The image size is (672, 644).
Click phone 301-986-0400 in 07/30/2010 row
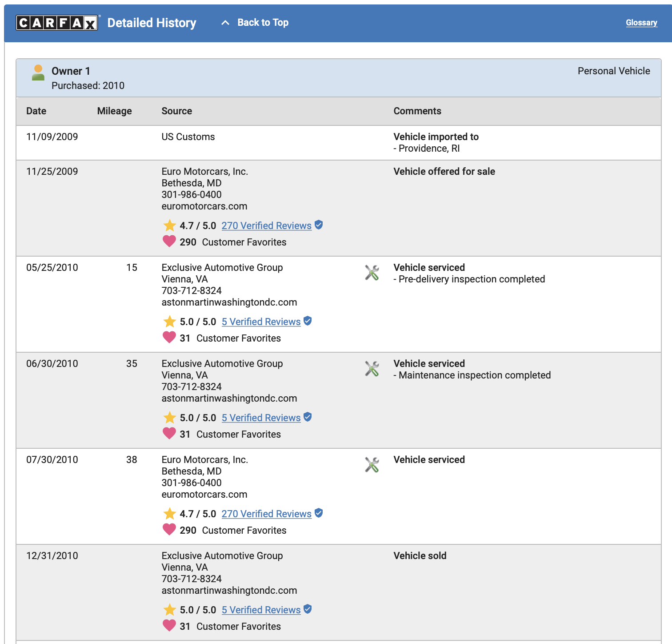192,483
